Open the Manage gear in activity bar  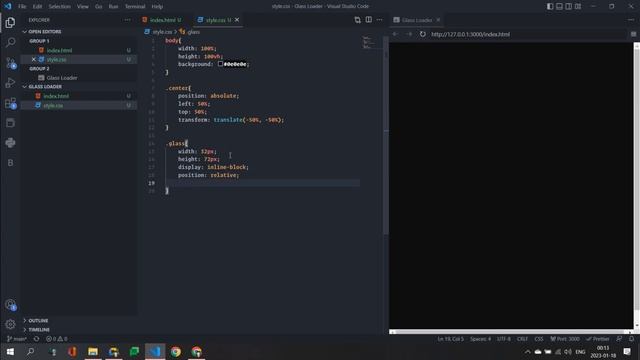tap(10, 324)
